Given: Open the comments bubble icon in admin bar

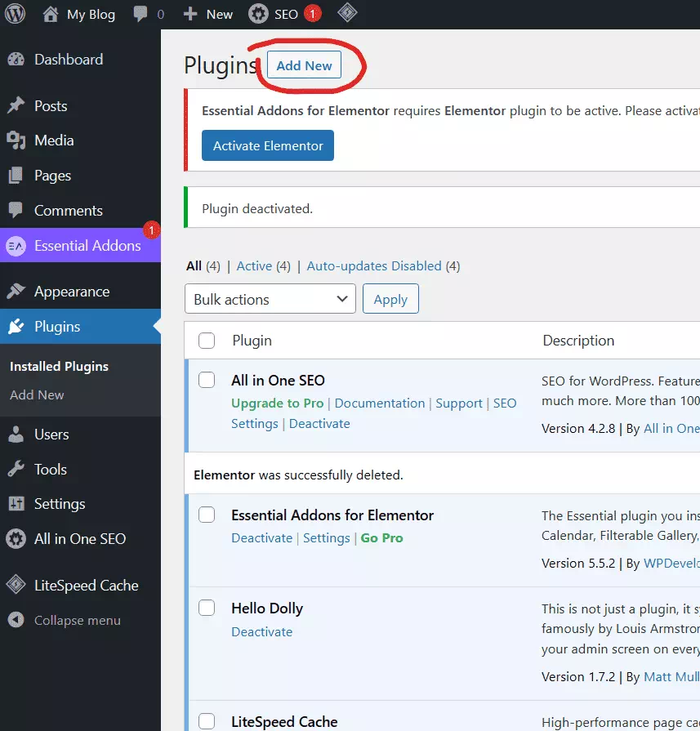Looking at the screenshot, I should coord(140,14).
